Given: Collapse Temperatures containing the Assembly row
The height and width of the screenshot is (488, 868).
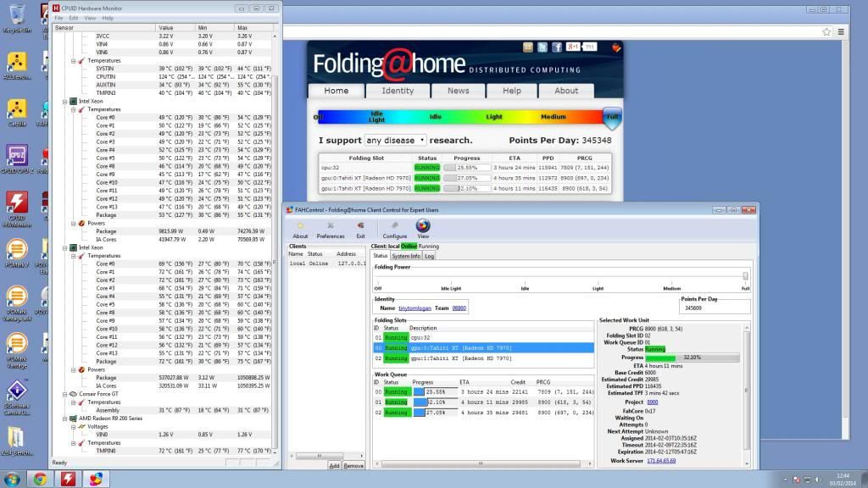Looking at the screenshot, I should coord(73,402).
